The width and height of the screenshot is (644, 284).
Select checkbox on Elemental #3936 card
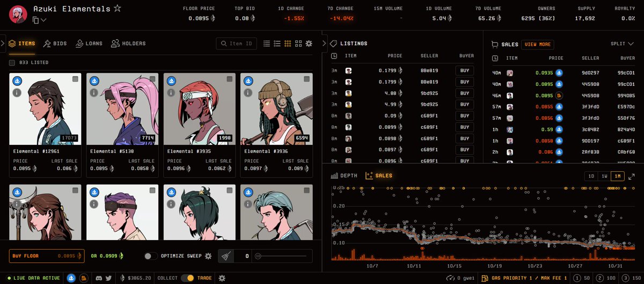(x=306, y=79)
